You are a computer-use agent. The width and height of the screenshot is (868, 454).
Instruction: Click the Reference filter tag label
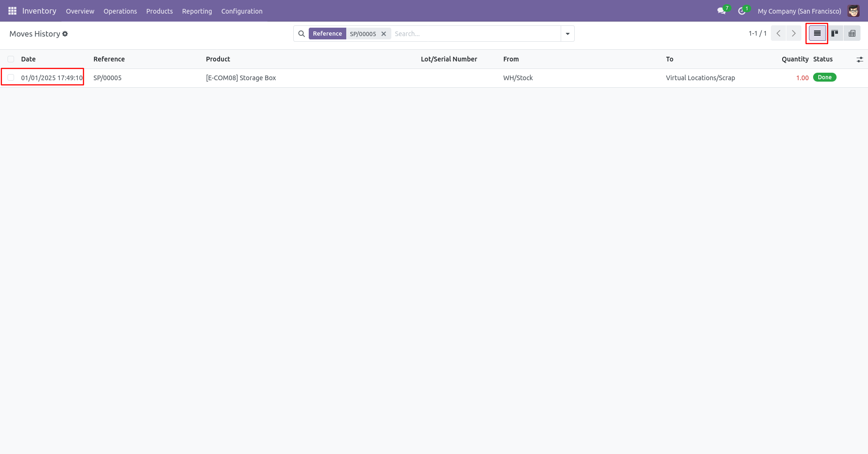pyautogui.click(x=327, y=34)
